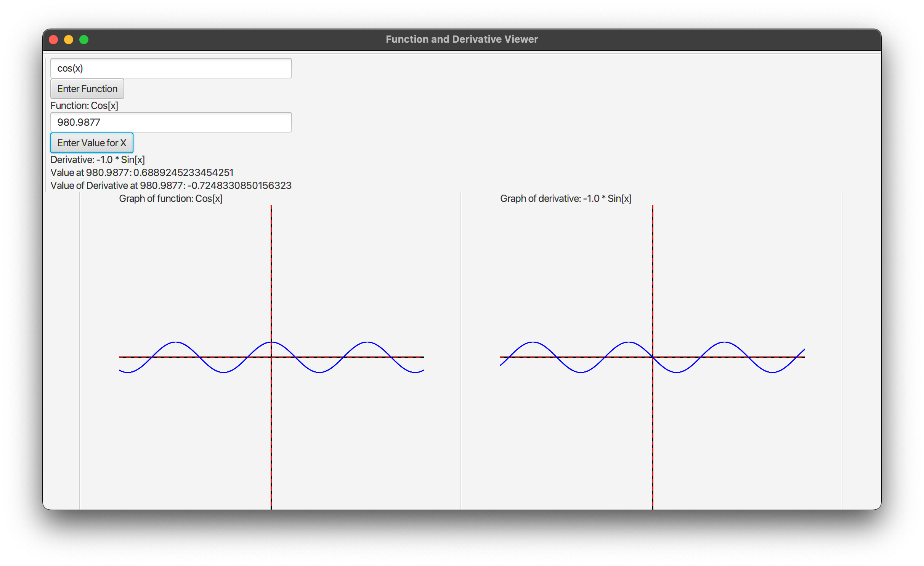
Task: Click inside the cos(x) function input field
Action: pyautogui.click(x=171, y=68)
